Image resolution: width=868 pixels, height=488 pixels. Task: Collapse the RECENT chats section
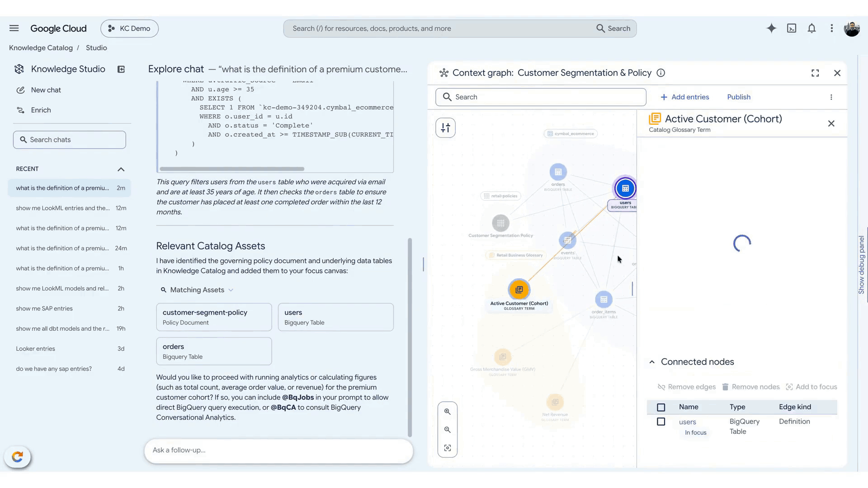tap(121, 169)
